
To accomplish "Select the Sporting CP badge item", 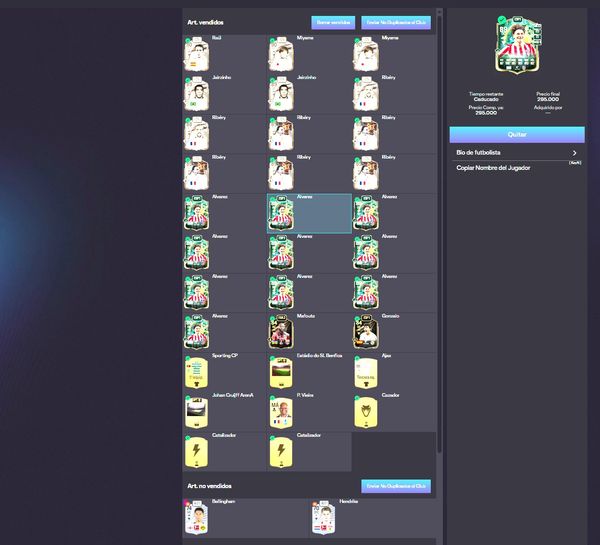I will pos(197,372).
